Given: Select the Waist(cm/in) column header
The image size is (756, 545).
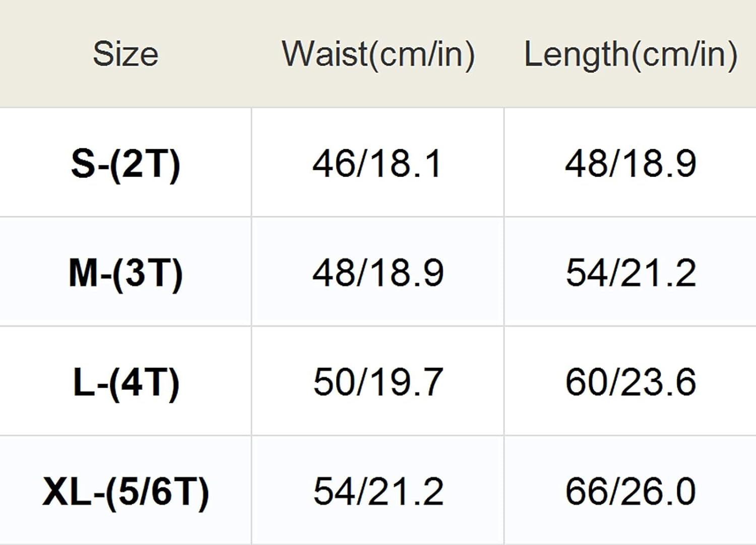Looking at the screenshot, I should click(378, 54).
